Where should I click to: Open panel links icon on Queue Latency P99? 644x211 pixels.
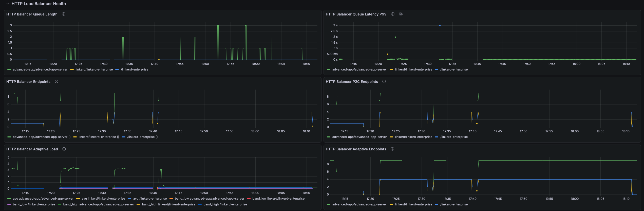(401, 14)
